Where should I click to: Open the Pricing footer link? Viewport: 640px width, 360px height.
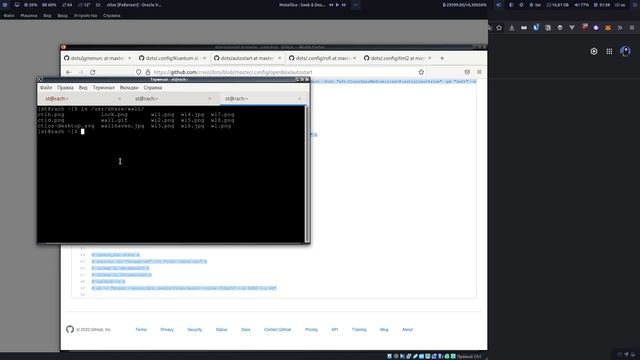311,329
